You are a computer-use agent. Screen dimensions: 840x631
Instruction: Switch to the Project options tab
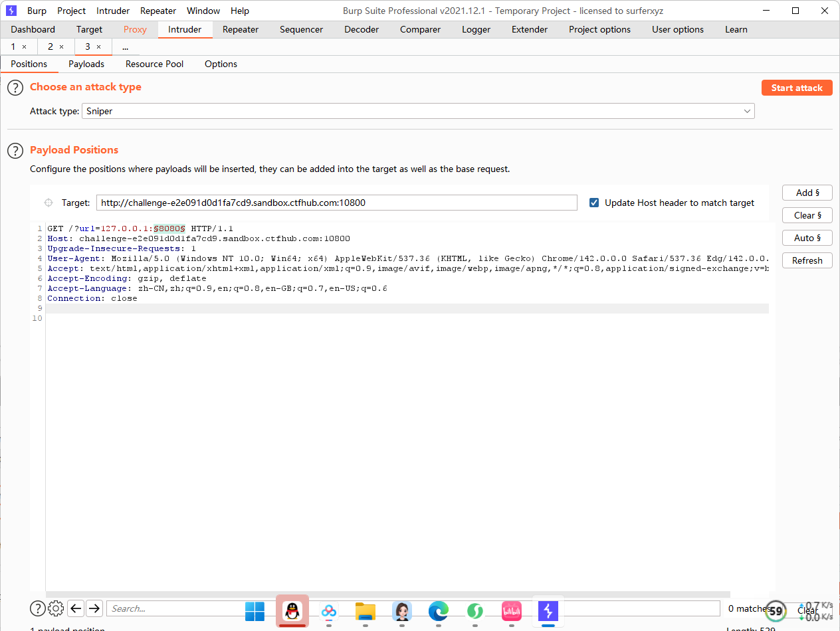click(599, 29)
